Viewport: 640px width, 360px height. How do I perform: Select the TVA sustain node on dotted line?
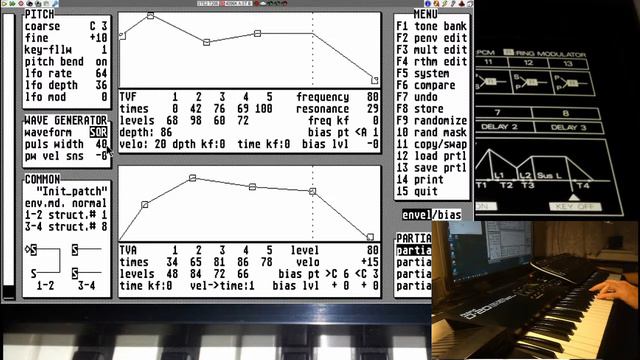[x=313, y=191]
